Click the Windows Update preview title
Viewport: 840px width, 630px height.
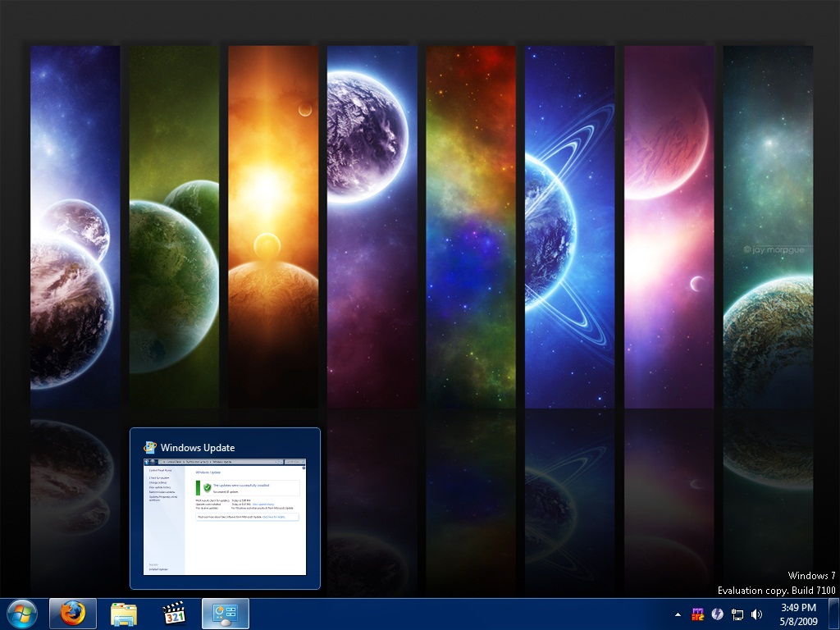[x=197, y=448]
